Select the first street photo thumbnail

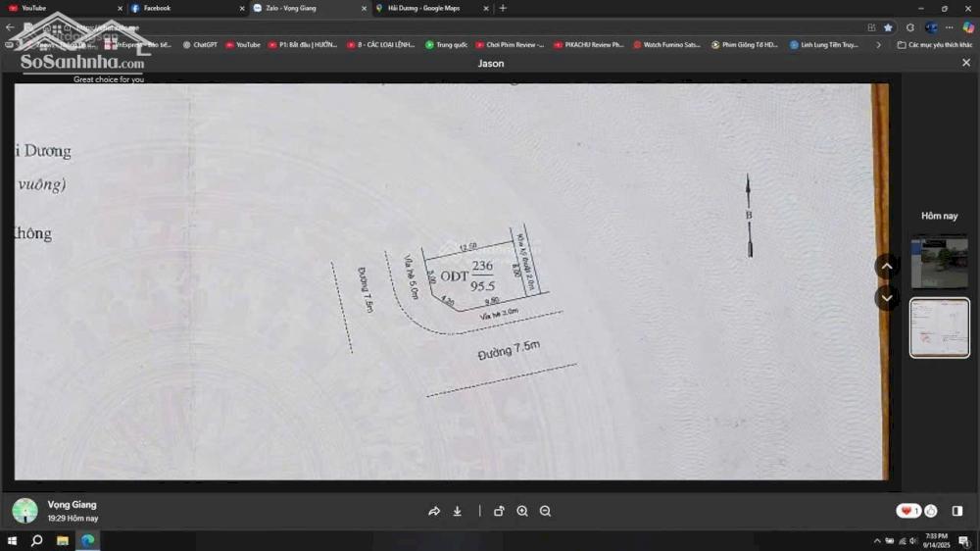point(939,261)
